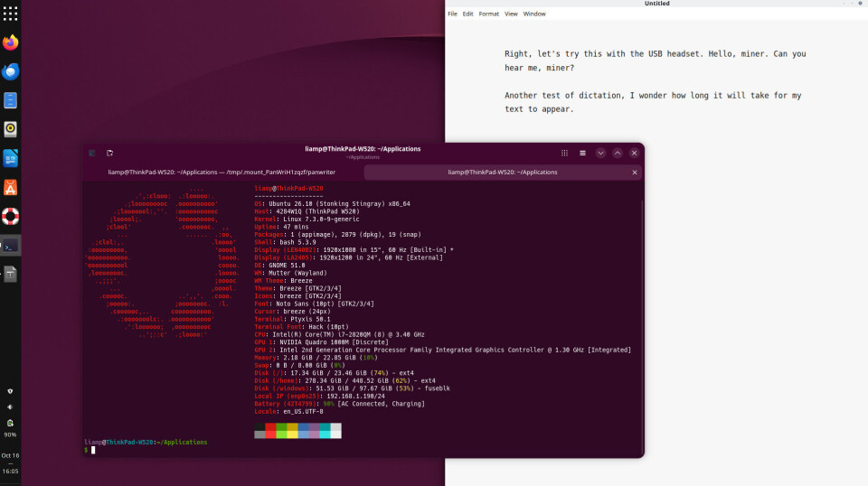868x486 pixels.
Task: Click the 'OS: Ubuntu 26.10' line in the terminal
Action: pyautogui.click(x=332, y=204)
